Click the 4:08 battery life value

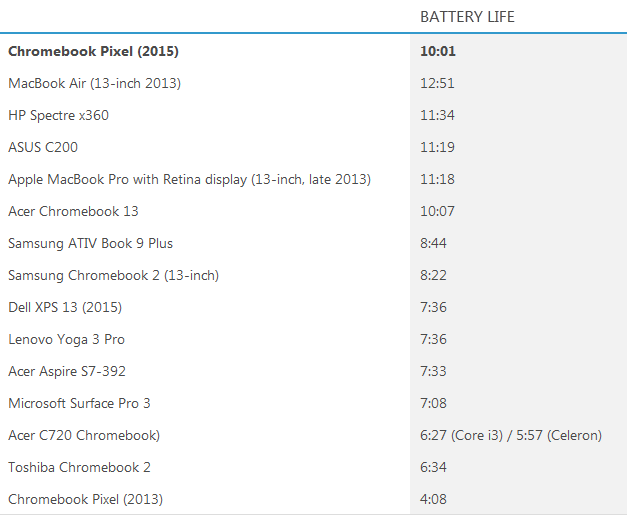(x=434, y=499)
